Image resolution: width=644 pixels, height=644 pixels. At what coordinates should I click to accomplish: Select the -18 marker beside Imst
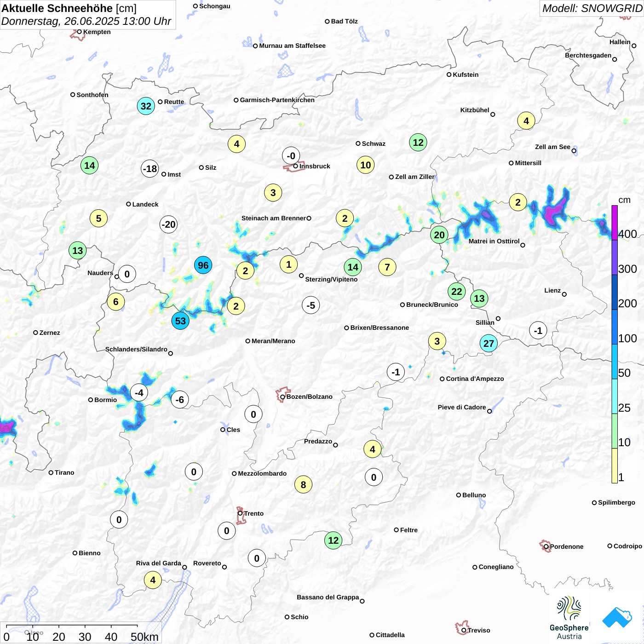click(x=150, y=169)
